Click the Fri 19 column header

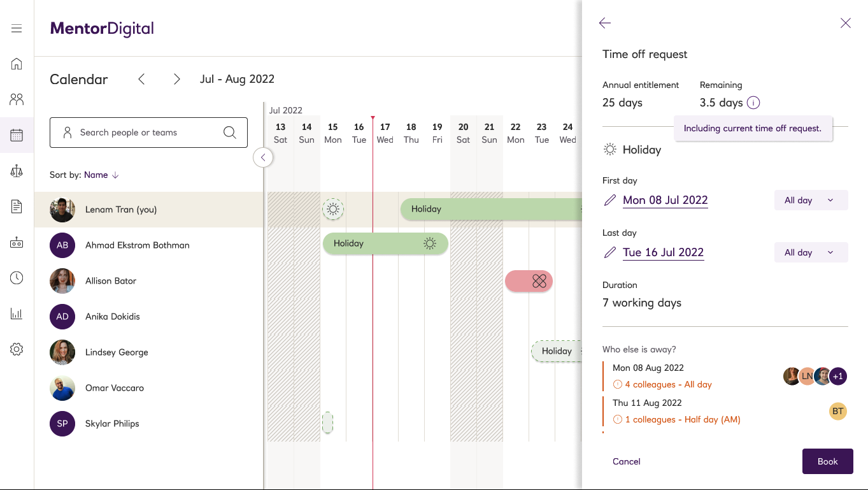point(437,133)
